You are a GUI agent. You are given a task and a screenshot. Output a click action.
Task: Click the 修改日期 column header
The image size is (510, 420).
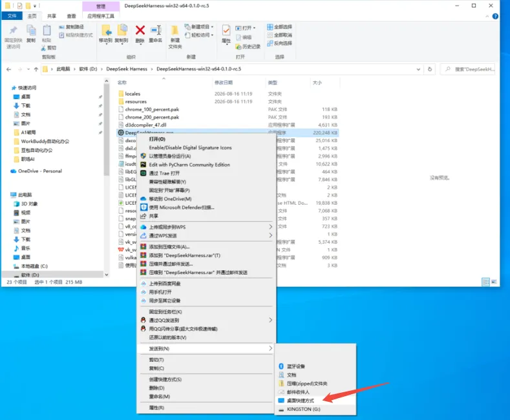224,83
